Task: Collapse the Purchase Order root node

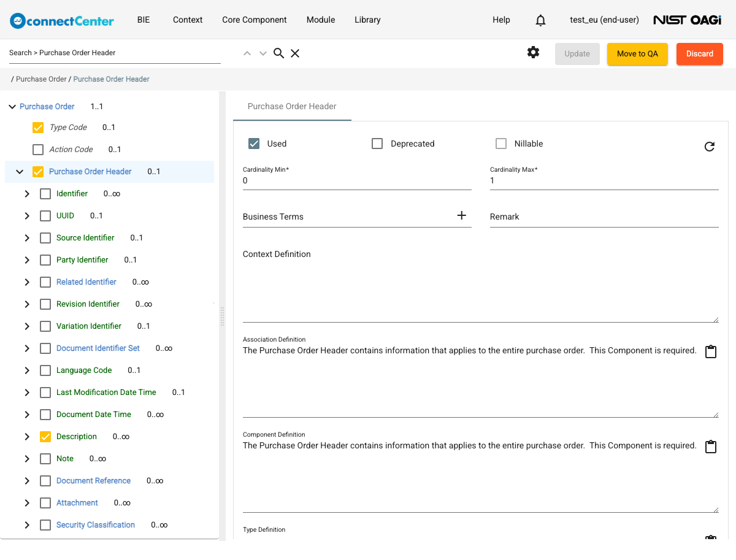Action: (12, 107)
